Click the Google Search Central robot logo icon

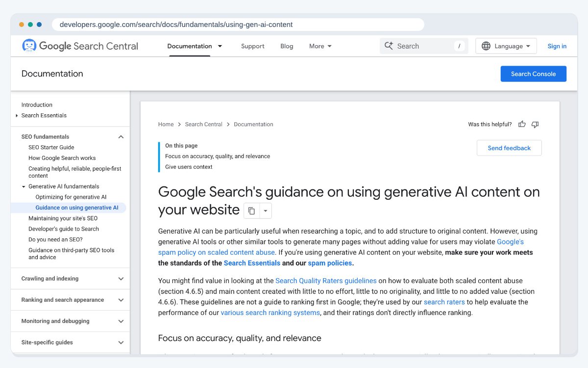coord(29,46)
